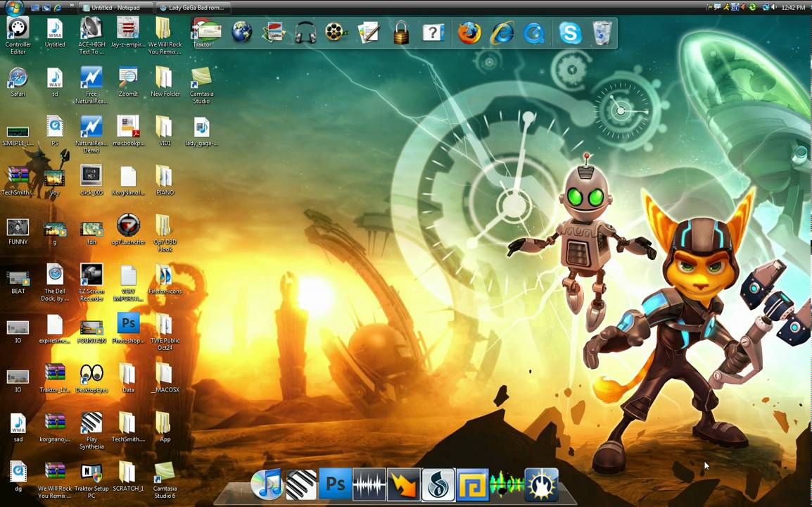Select the SCRATCH_1 folder
This screenshot has width=812, height=507.
[128, 477]
